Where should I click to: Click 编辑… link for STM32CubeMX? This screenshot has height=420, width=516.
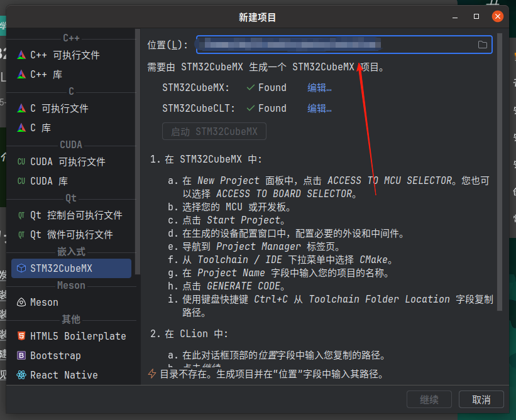319,88
